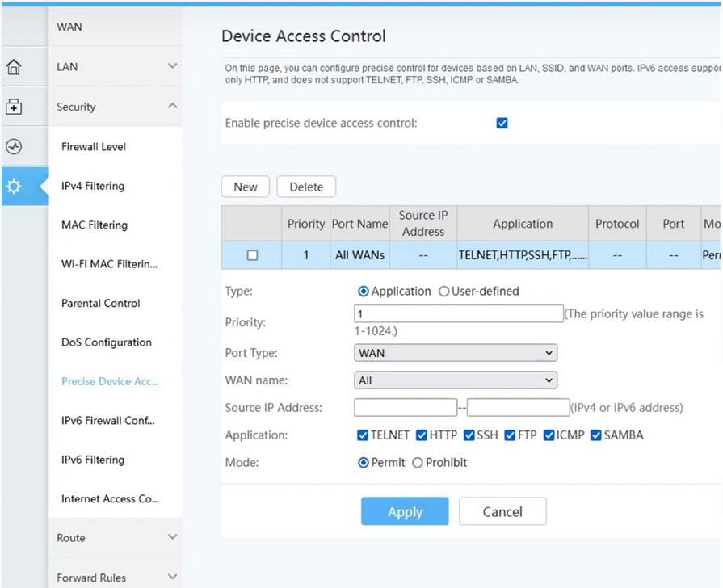Choose the Application type radio button
Viewport: 723px width, 588px height.
[x=364, y=292]
